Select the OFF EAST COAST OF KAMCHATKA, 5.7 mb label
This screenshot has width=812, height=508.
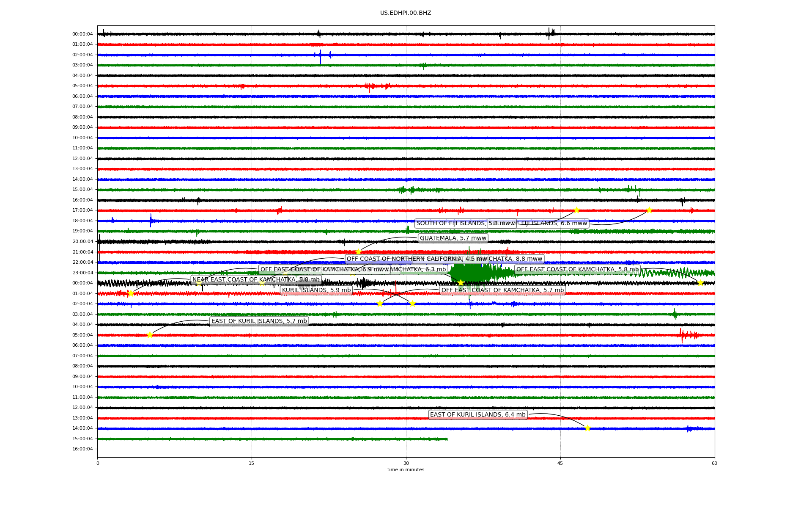tap(502, 290)
